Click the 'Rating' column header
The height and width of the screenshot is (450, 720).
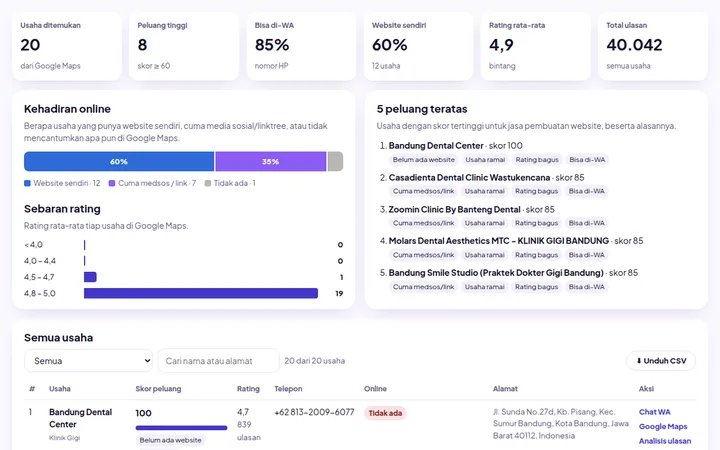pyautogui.click(x=248, y=389)
